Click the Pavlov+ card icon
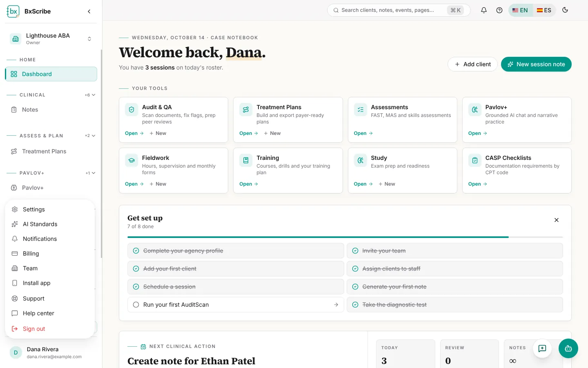The width and height of the screenshot is (588, 368). pos(475,110)
